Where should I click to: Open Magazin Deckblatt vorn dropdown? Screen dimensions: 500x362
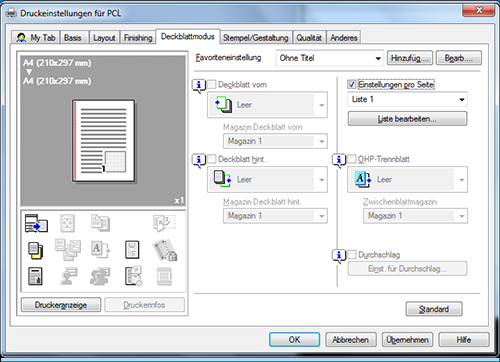[275, 141]
